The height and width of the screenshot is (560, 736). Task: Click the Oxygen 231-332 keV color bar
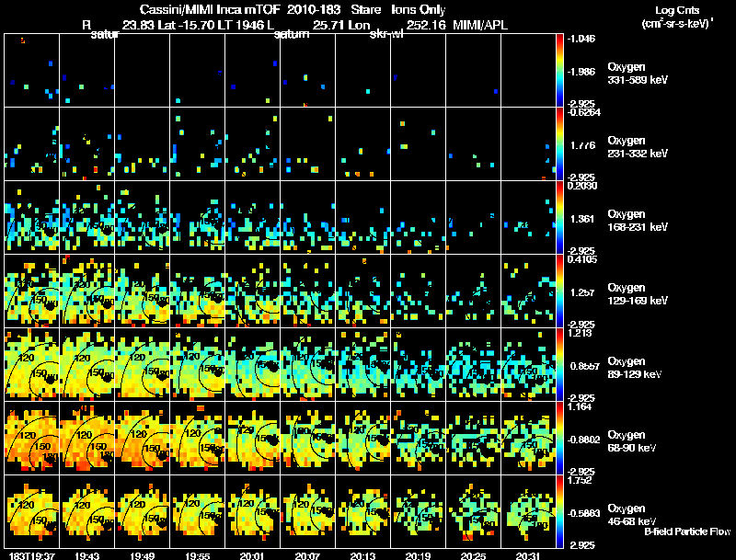tap(561, 143)
